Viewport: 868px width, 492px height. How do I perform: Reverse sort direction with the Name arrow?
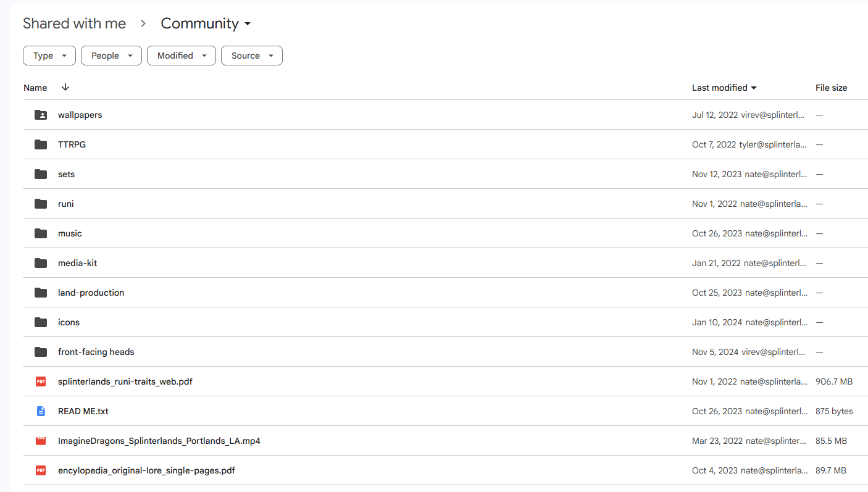click(x=65, y=88)
